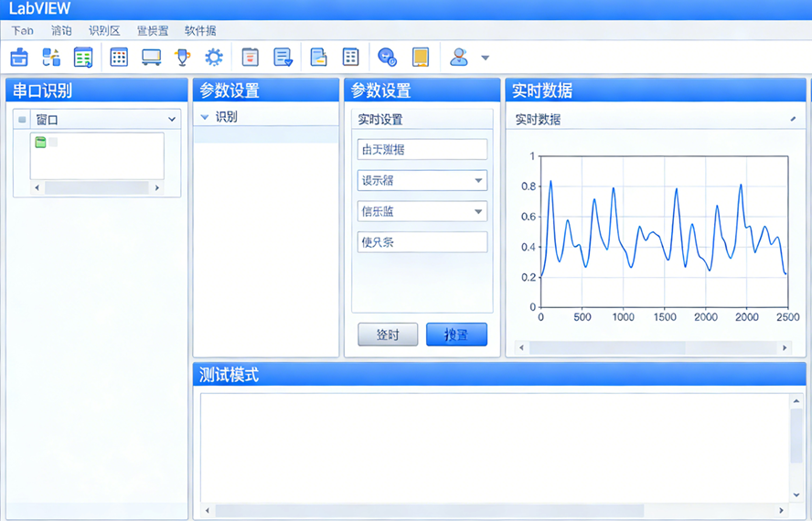Click the 串口识别 list horizontal scrollbar thumb
This screenshot has height=521, width=812.
(x=96, y=187)
